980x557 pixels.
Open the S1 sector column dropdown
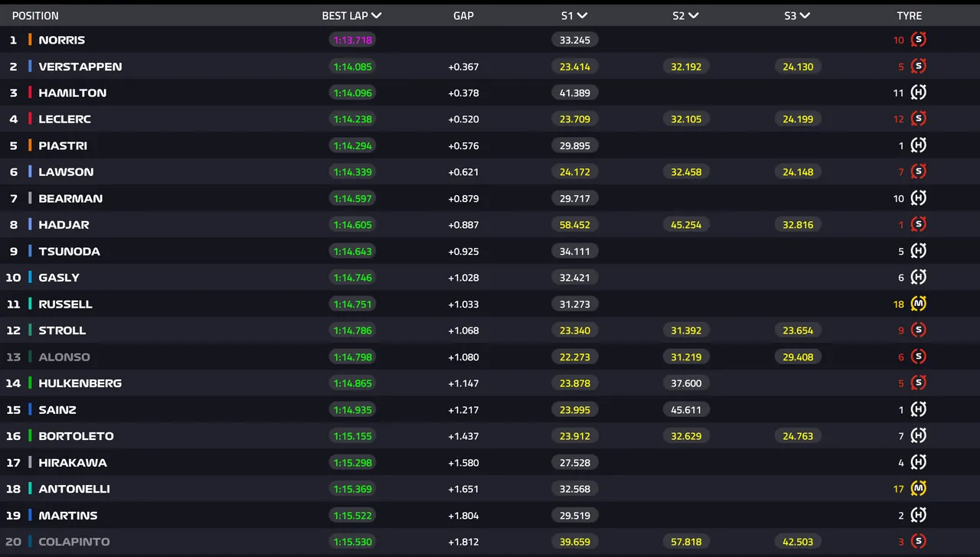(x=582, y=15)
